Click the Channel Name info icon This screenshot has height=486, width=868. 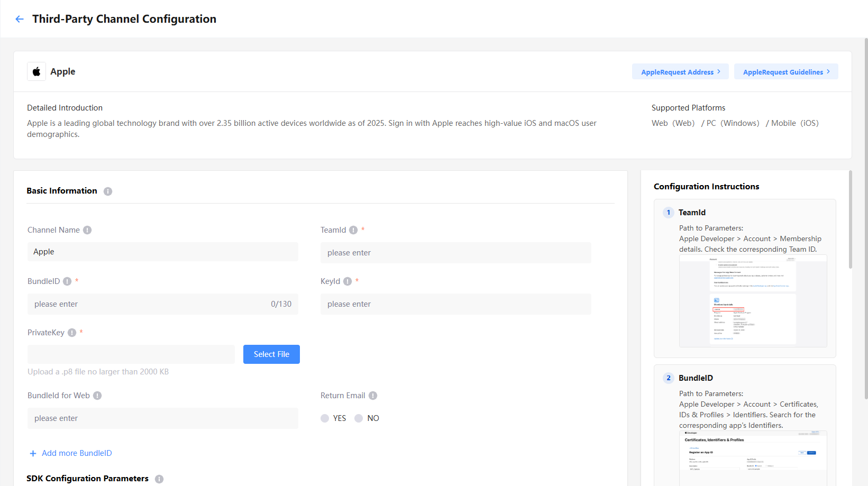click(87, 230)
